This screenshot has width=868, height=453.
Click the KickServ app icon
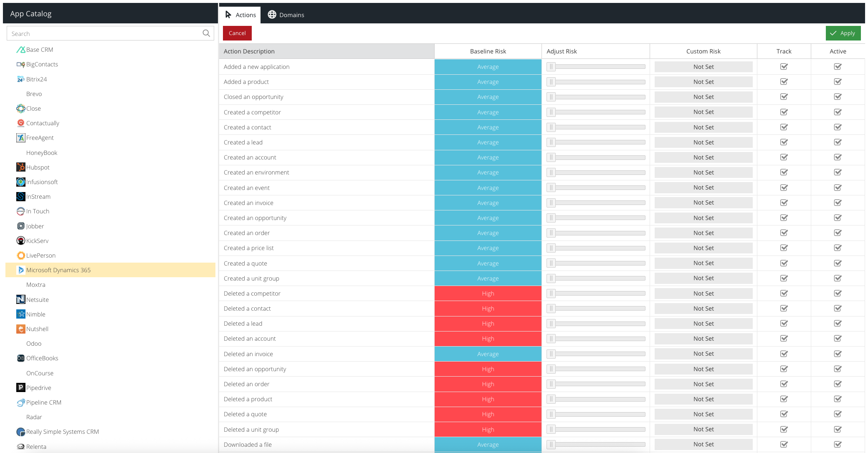coord(21,241)
